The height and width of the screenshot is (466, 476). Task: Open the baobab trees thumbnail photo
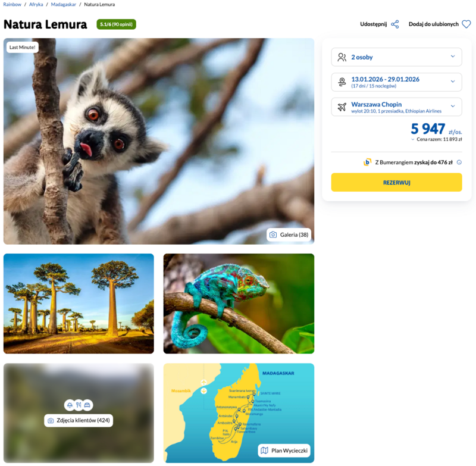[79, 304]
